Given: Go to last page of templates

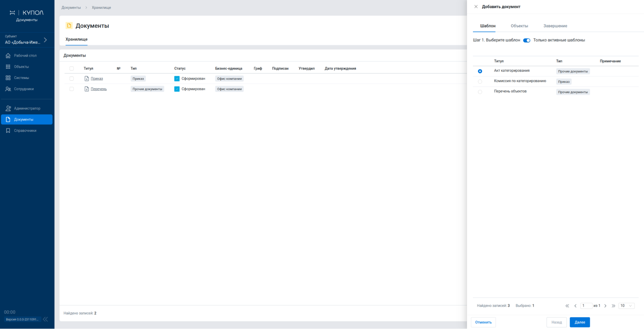Looking at the screenshot, I should pos(613,306).
